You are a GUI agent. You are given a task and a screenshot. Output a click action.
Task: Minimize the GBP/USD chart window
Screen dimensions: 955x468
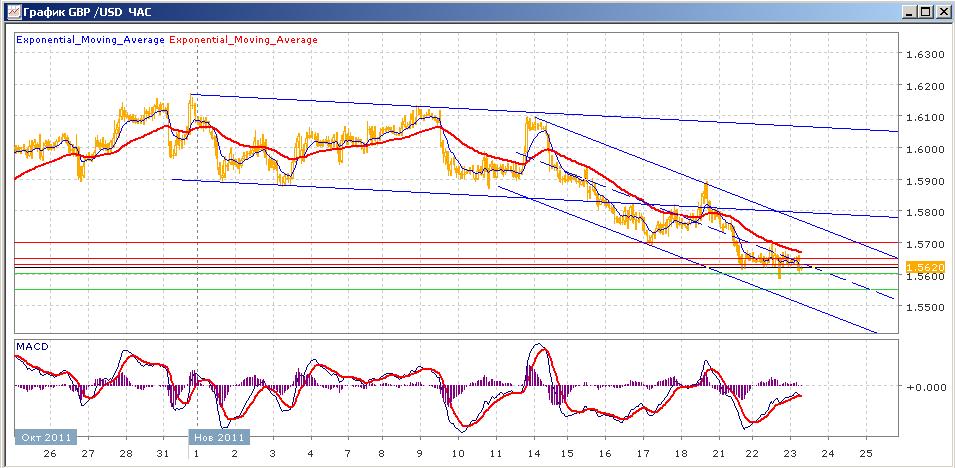pos(911,11)
